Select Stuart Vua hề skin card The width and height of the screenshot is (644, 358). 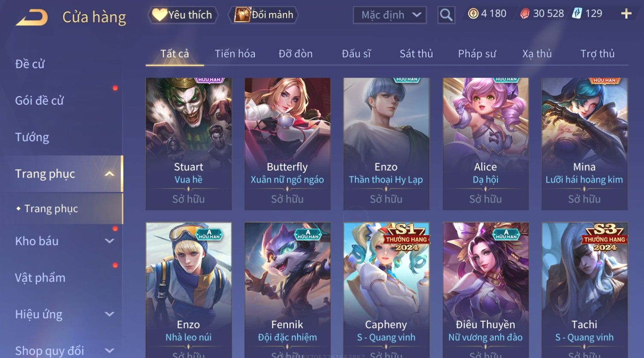pos(189,144)
